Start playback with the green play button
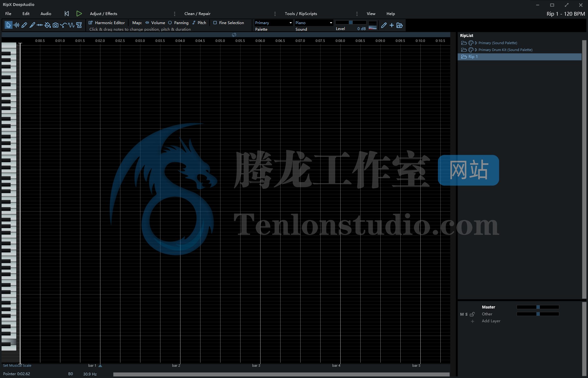588x378 pixels. click(x=79, y=13)
